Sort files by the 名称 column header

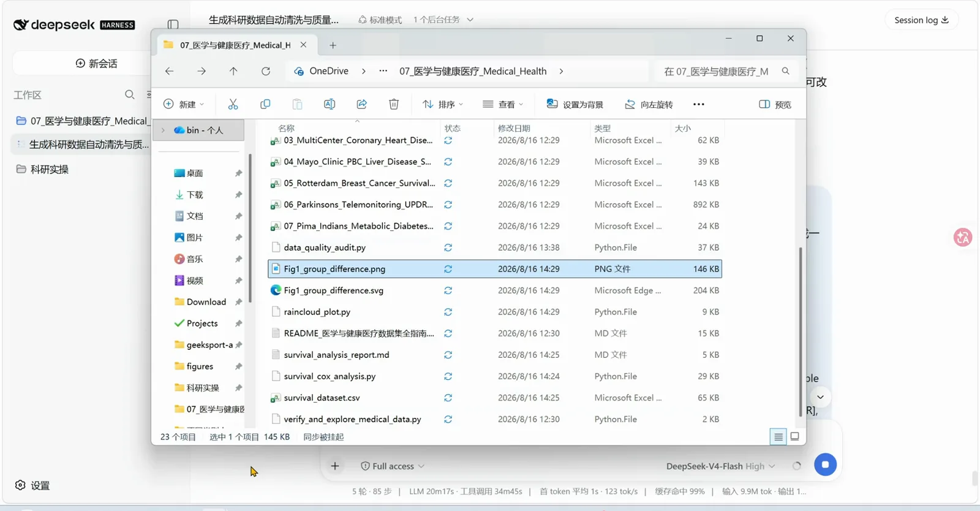click(x=286, y=128)
